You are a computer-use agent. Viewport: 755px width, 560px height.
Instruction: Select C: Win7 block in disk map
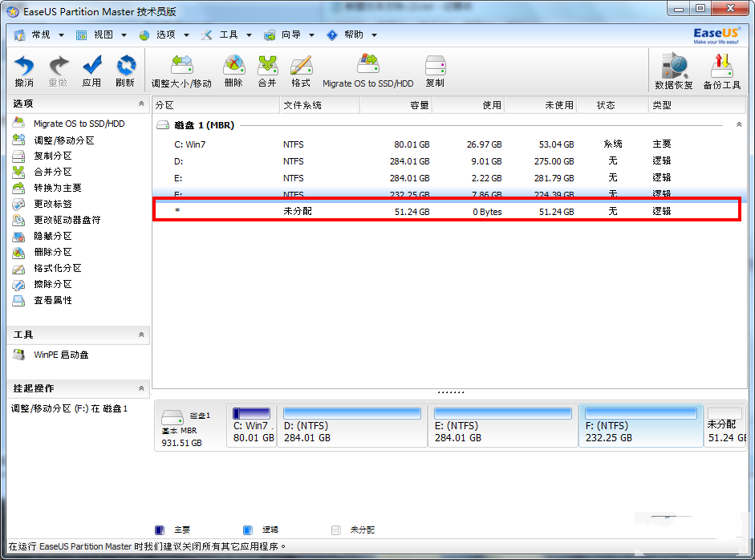click(x=252, y=426)
